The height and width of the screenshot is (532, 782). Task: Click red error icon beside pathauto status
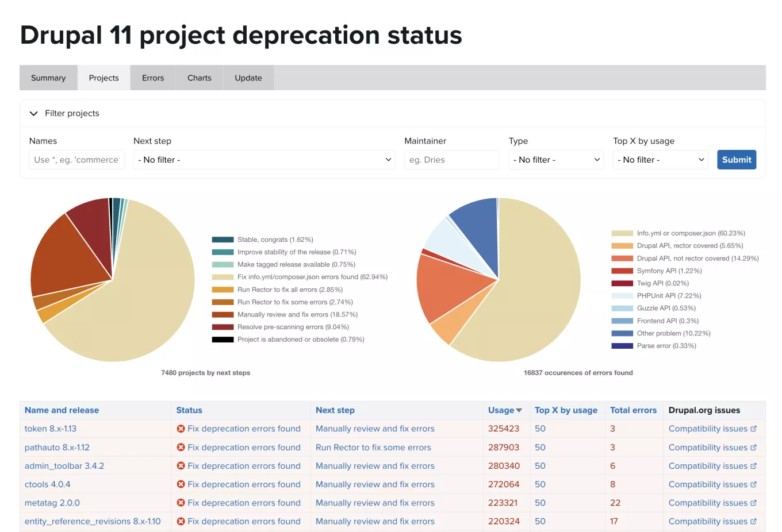point(181,448)
